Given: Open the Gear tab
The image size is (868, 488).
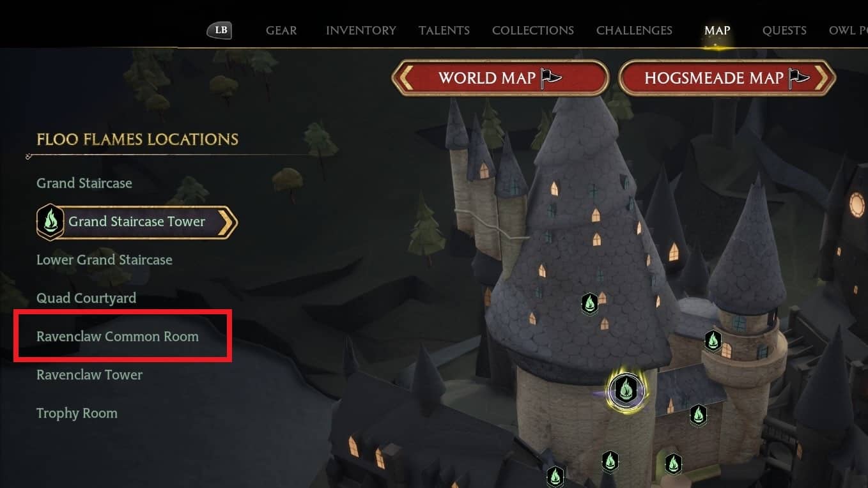Looking at the screenshot, I should [281, 30].
